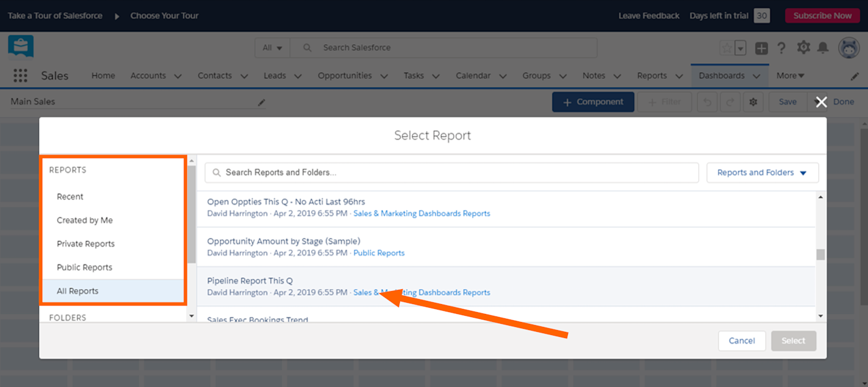The width and height of the screenshot is (868, 387).
Task: Click the Salesforce briefcase logo
Action: (20, 48)
